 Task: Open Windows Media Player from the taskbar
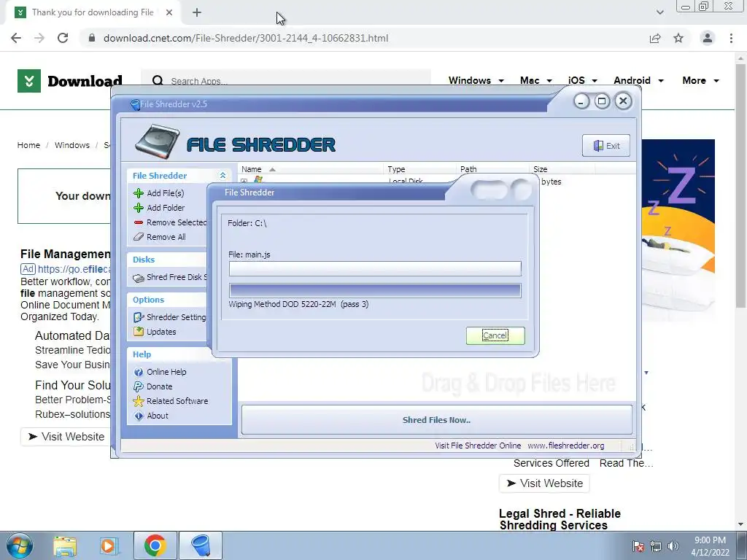point(109,545)
